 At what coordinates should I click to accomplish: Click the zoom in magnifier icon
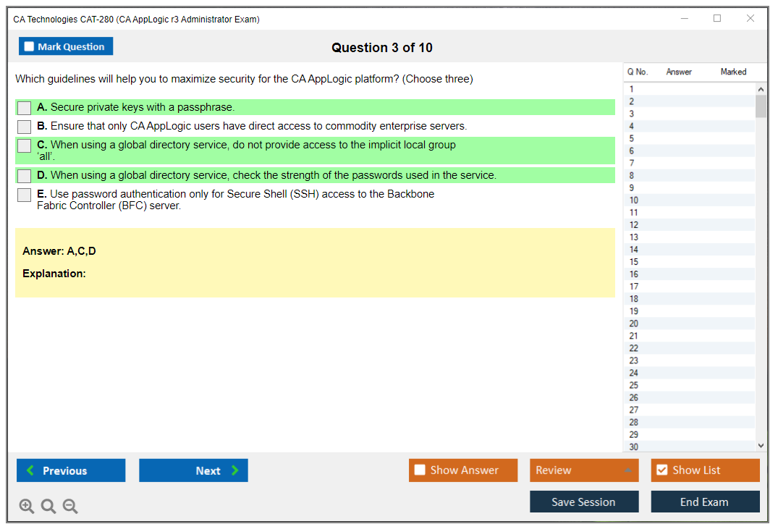[x=27, y=506]
